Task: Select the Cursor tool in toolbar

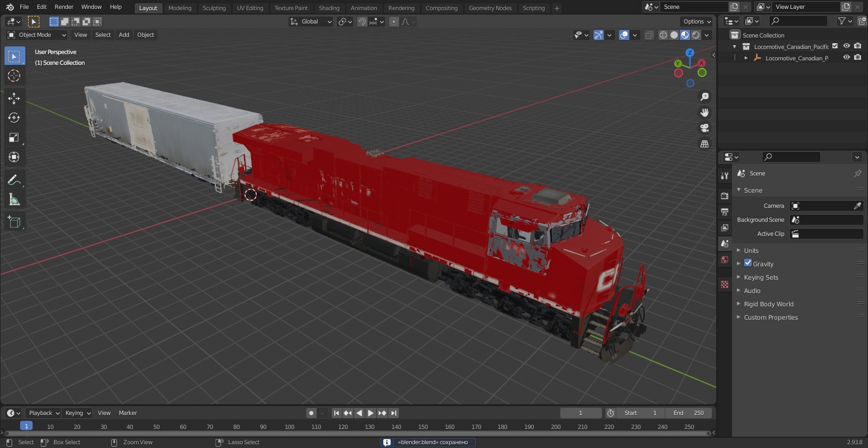Action: point(14,76)
